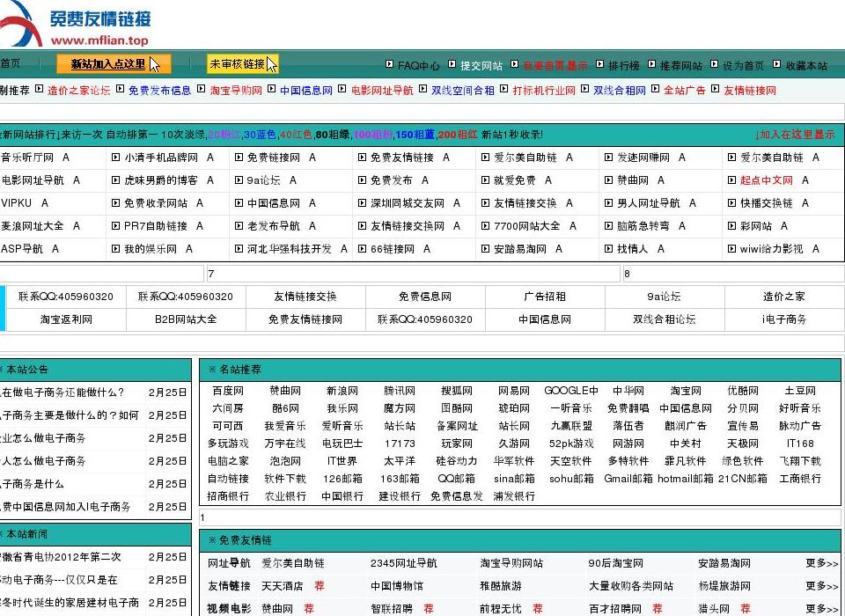Click bullet icon before 友情链接网
The width and height of the screenshot is (845, 616).
coord(715,89)
